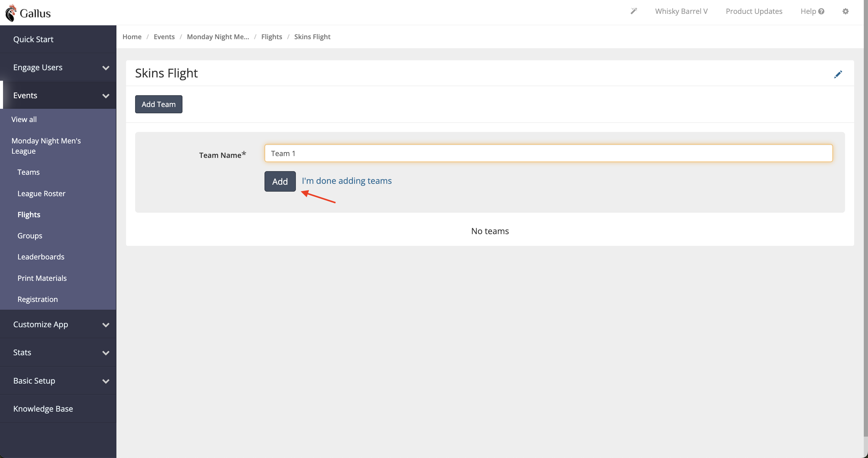Open Leaderboards in sidebar
This screenshot has width=868, height=458.
point(41,257)
